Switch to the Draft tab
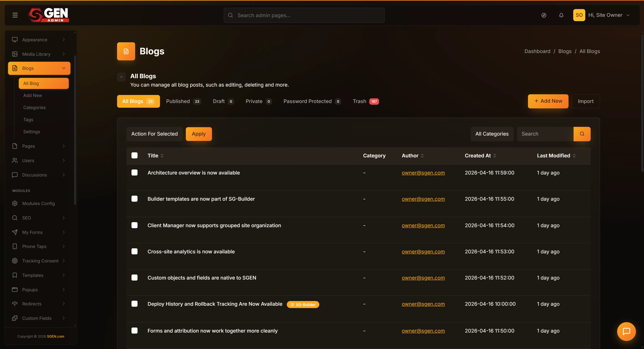Viewport: 644px width, 349px height. 223,101
